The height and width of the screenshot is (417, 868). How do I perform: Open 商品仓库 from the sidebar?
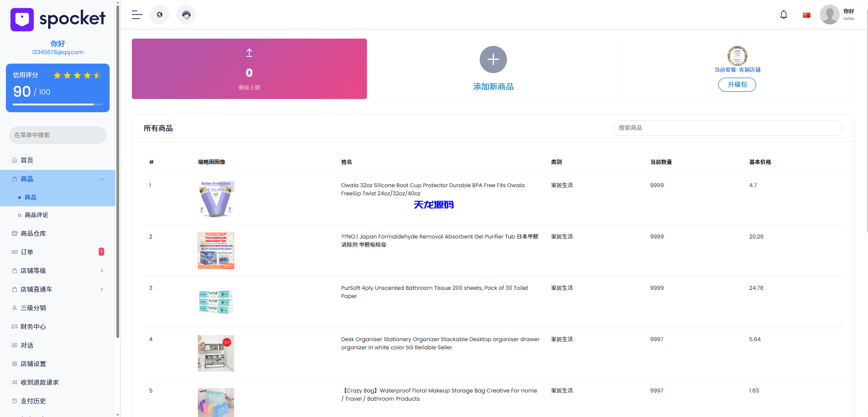33,233
